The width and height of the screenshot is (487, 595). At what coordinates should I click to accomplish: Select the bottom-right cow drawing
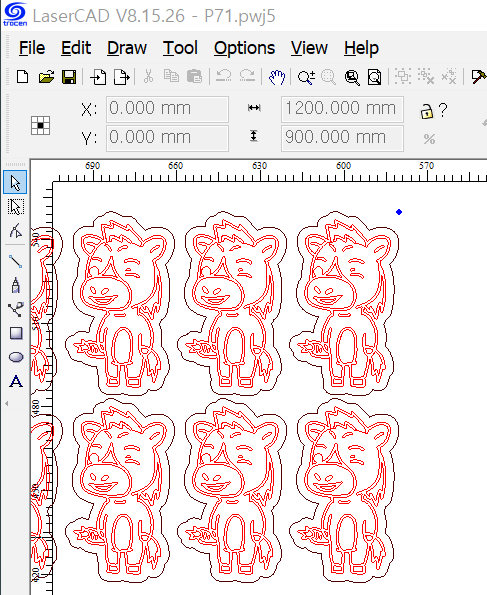(x=344, y=490)
